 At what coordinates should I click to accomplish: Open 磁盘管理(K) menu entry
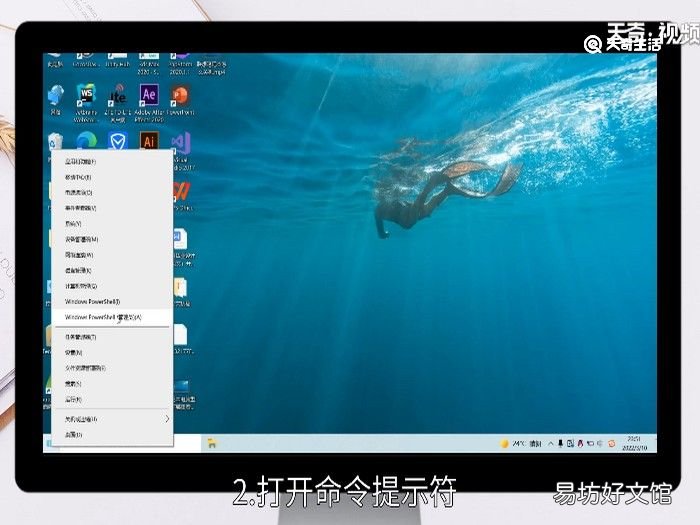(x=112, y=271)
